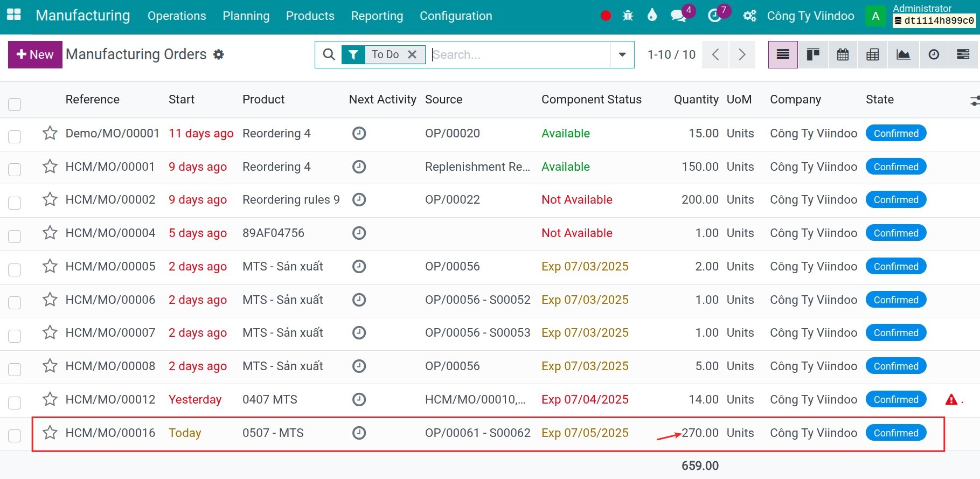The image size is (980, 479).
Task: Go to next page of records
Action: pos(742,54)
